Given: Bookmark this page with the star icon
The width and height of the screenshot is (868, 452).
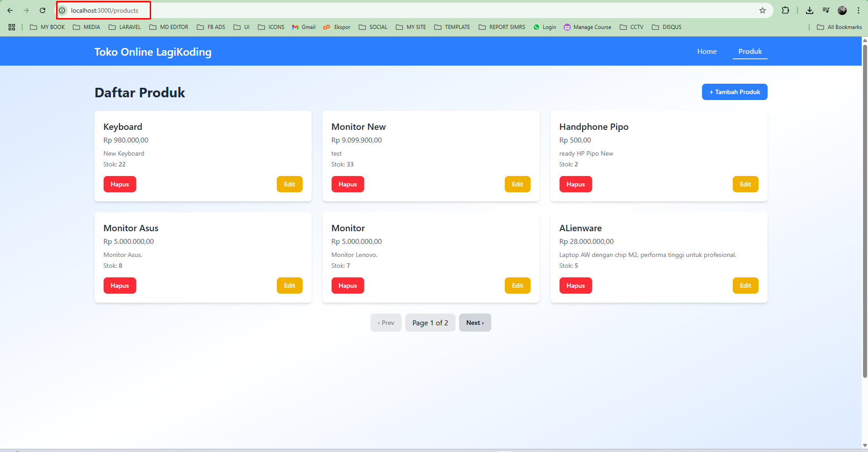Looking at the screenshot, I should [x=763, y=10].
